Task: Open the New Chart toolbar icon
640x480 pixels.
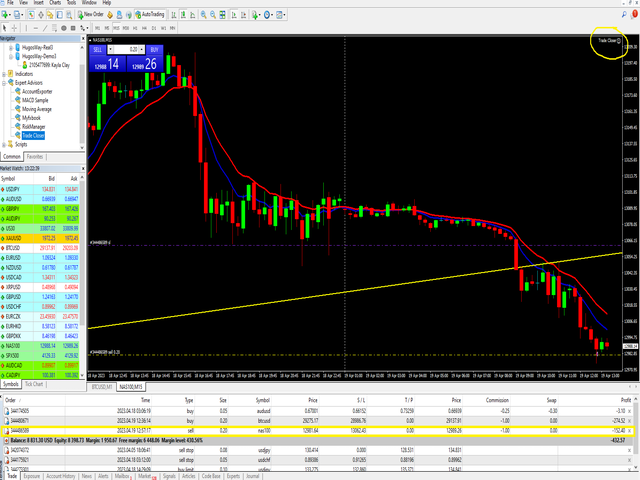Action: point(6,15)
